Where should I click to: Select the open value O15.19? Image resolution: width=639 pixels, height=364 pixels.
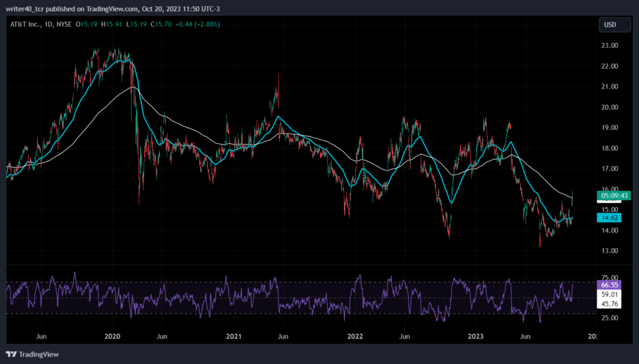tap(86, 24)
